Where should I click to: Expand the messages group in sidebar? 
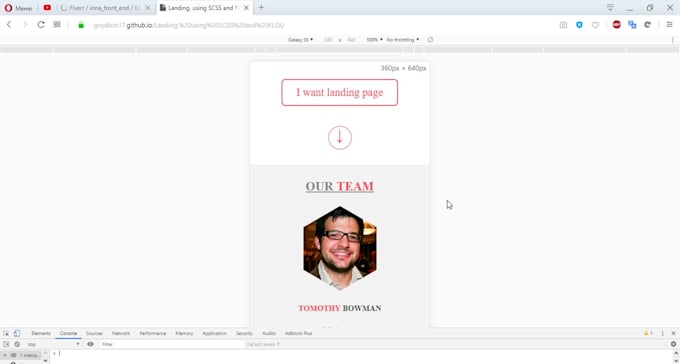tap(5, 355)
